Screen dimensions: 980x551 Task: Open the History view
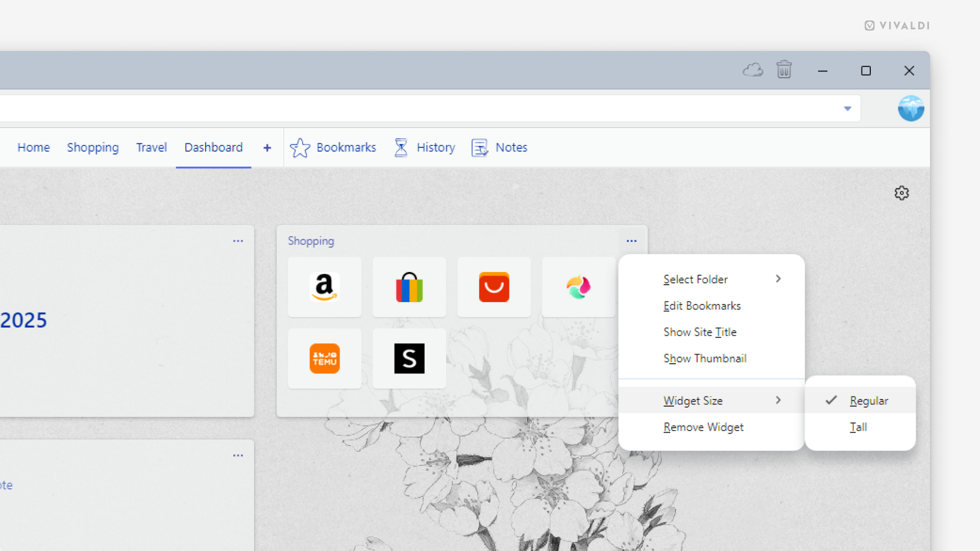424,147
